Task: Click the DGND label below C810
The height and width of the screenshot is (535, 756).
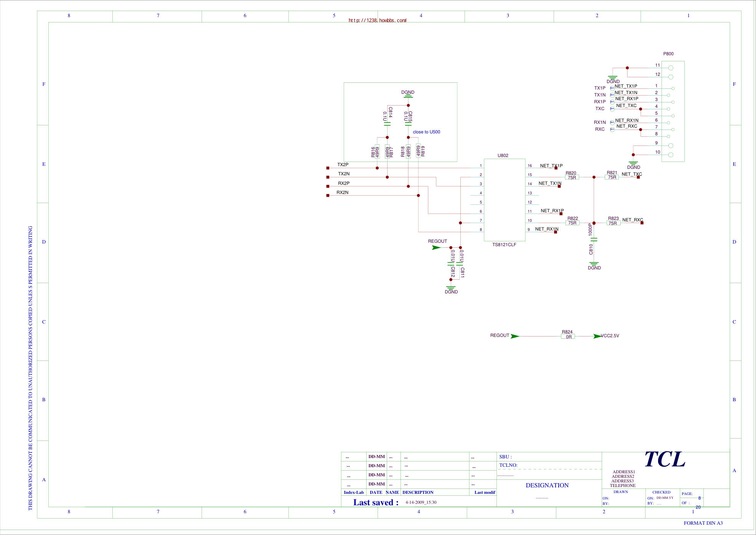Action: point(594,268)
